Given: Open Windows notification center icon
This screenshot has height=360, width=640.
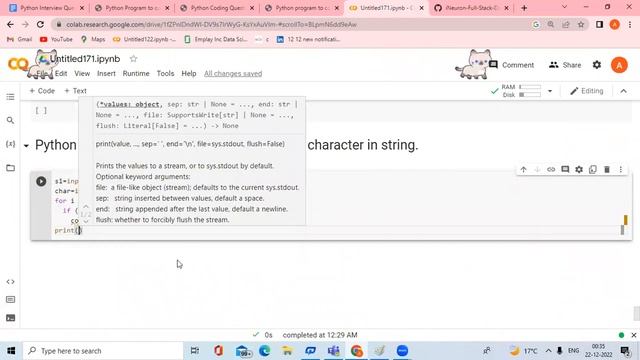Looking at the screenshot, I should coord(625,351).
